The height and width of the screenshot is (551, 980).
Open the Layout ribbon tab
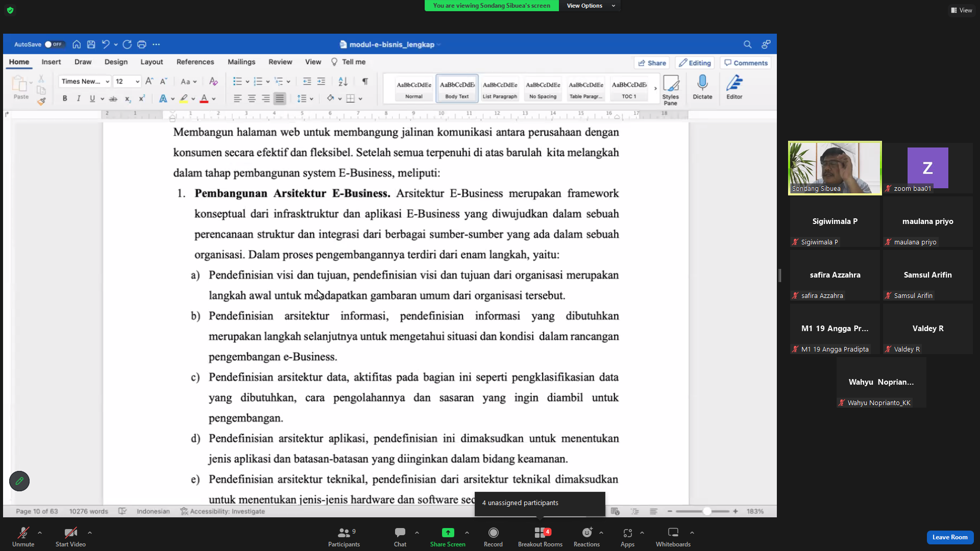tap(152, 62)
